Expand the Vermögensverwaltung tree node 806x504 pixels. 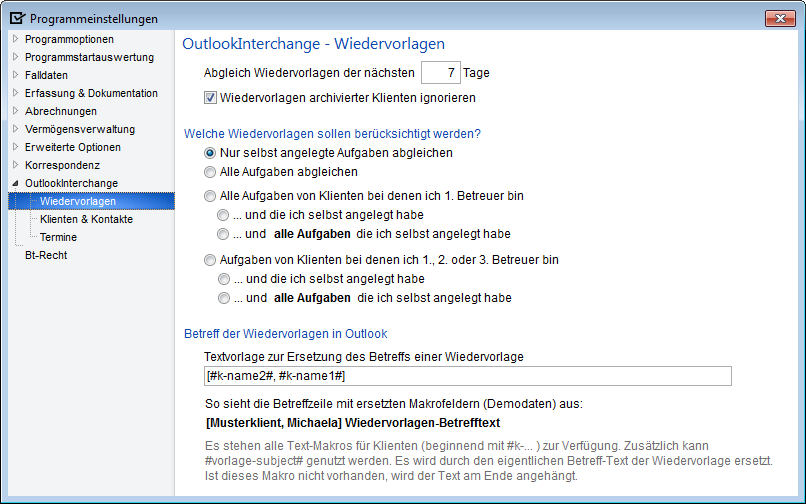pos(15,129)
